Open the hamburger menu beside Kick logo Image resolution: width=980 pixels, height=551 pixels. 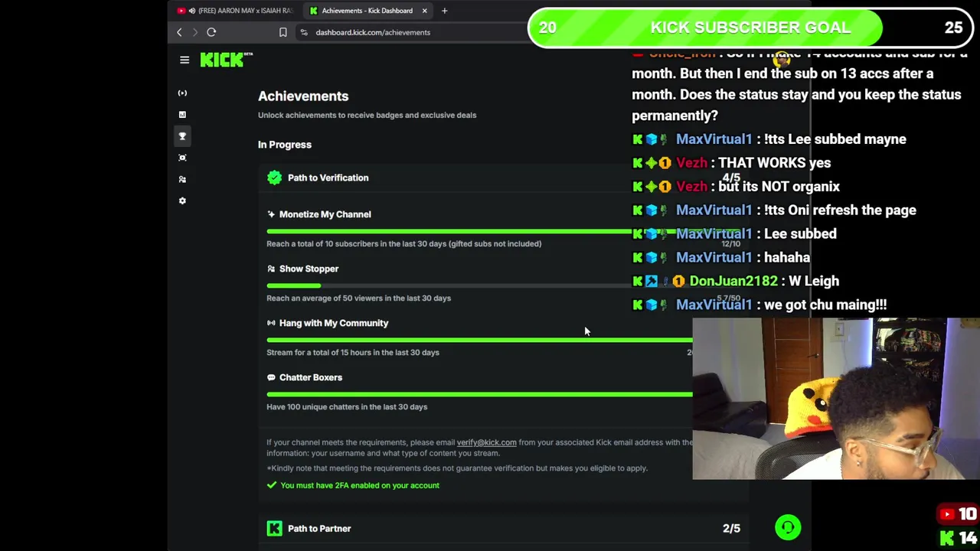tap(185, 60)
